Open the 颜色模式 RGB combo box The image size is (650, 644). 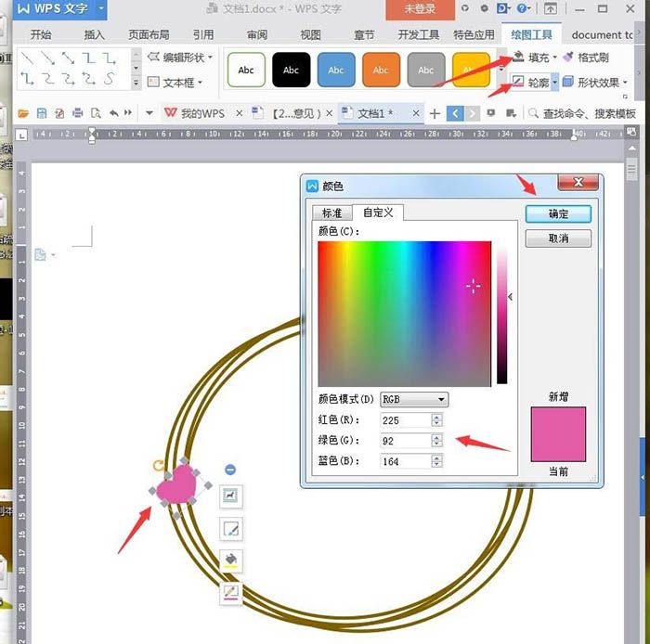[414, 399]
